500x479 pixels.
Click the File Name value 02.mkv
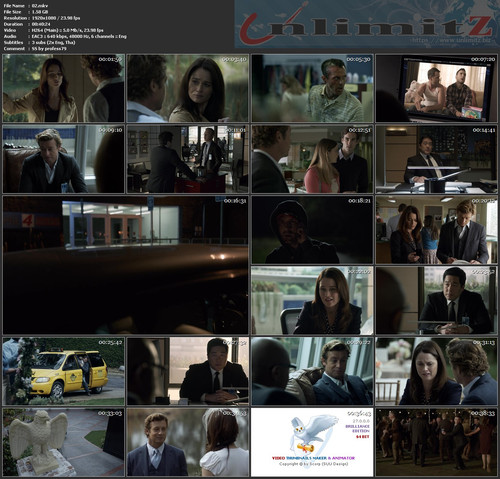(x=40, y=6)
